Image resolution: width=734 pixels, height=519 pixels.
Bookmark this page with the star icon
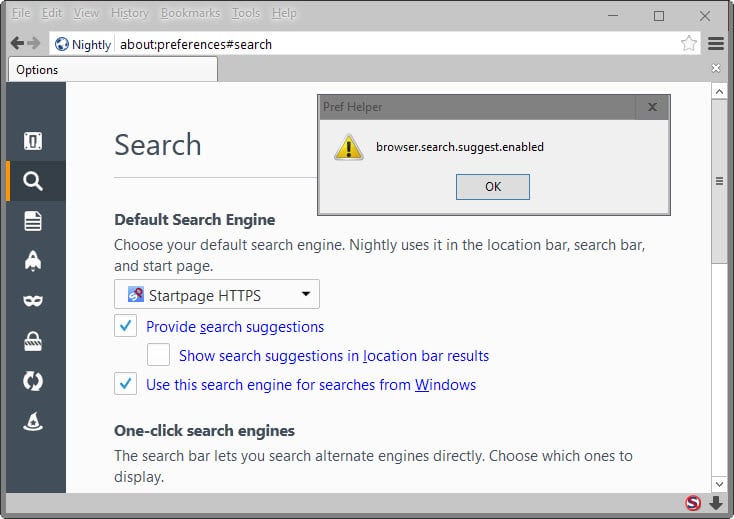pos(688,44)
